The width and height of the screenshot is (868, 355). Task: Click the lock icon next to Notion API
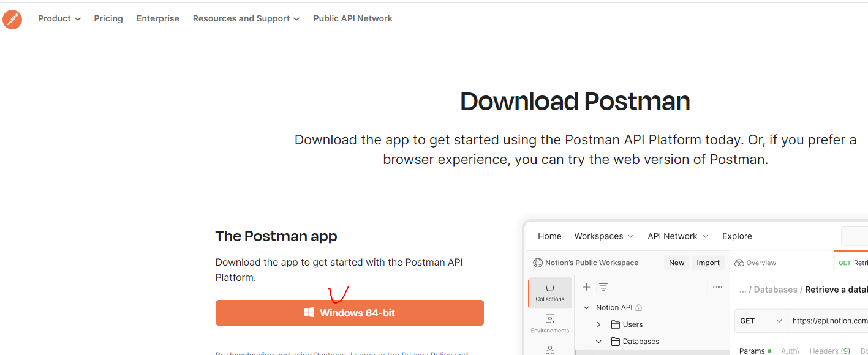click(x=638, y=307)
